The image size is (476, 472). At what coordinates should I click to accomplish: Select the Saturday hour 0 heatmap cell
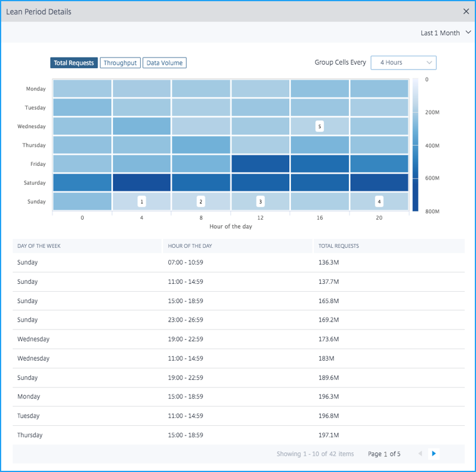pyautogui.click(x=82, y=183)
